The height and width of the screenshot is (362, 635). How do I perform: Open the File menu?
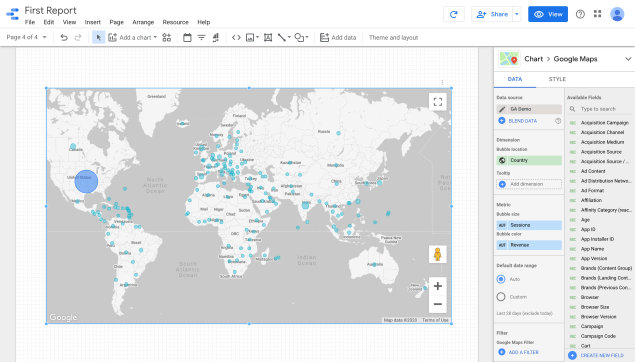click(x=30, y=22)
